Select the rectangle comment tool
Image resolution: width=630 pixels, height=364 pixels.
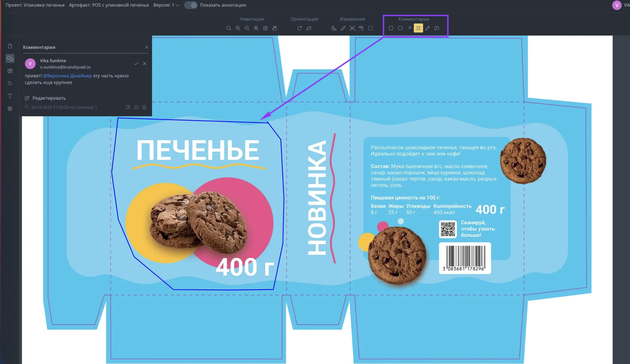(x=391, y=28)
